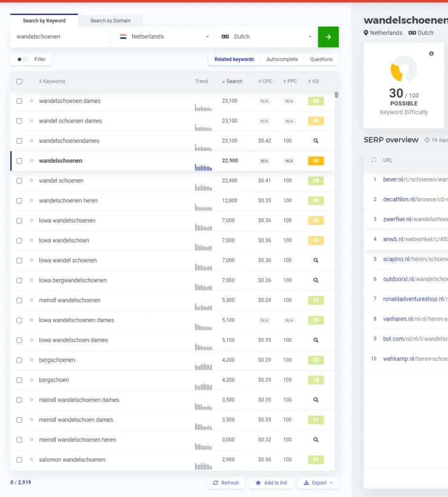The image size is (448, 497).
Task: Star the bergschoenen keyword
Action: point(32,360)
